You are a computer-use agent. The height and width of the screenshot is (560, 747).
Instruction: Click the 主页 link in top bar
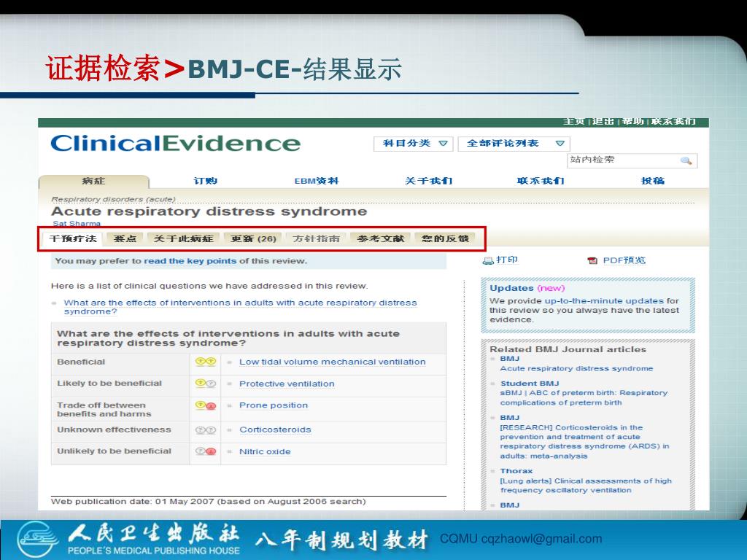tap(573, 122)
